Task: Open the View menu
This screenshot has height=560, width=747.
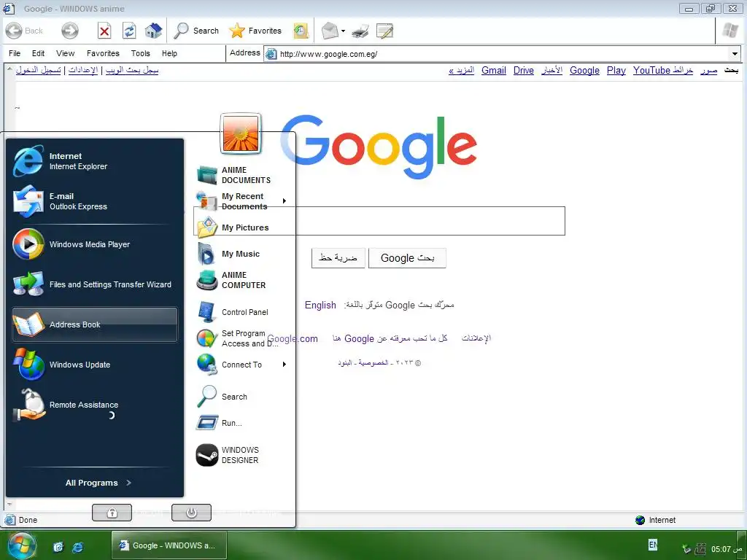Action: (65, 53)
